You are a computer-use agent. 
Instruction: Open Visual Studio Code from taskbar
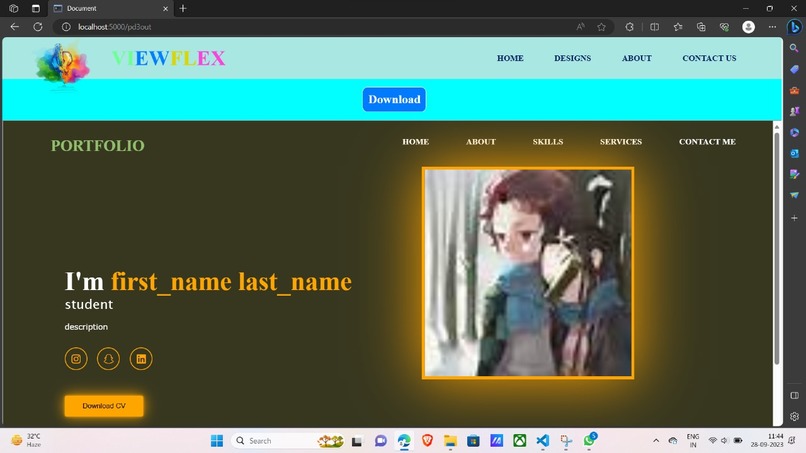click(x=542, y=441)
